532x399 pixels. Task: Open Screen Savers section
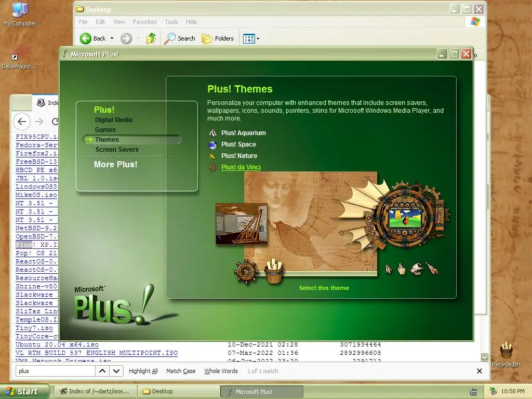click(117, 150)
